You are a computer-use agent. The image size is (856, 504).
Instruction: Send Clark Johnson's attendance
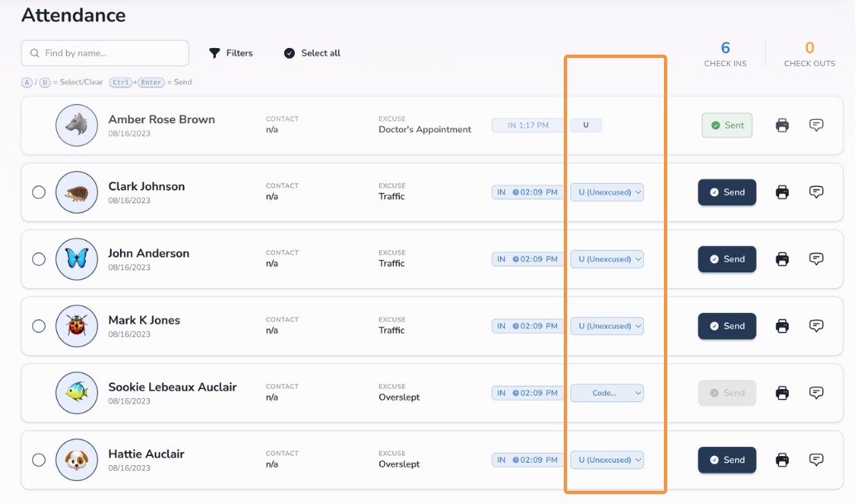[727, 192]
